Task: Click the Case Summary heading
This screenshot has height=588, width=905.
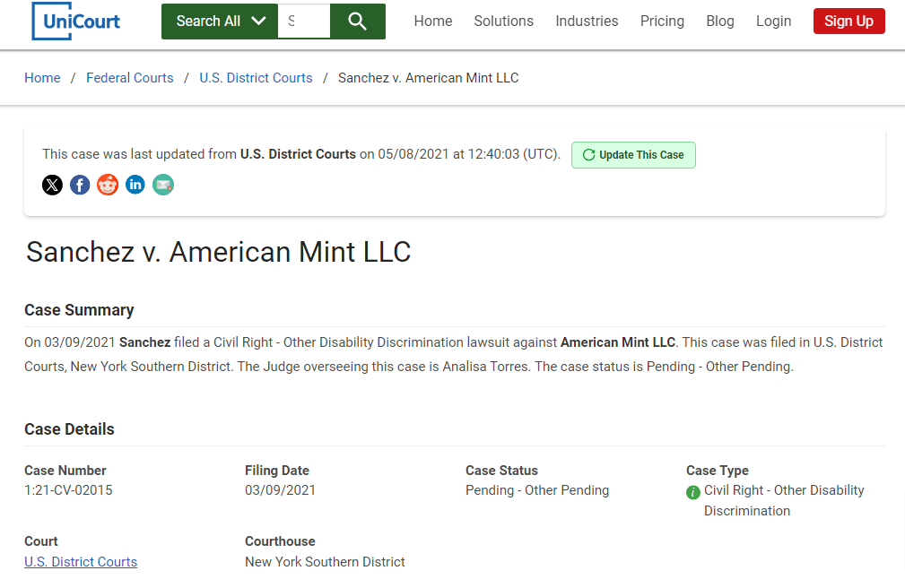Action: (79, 310)
